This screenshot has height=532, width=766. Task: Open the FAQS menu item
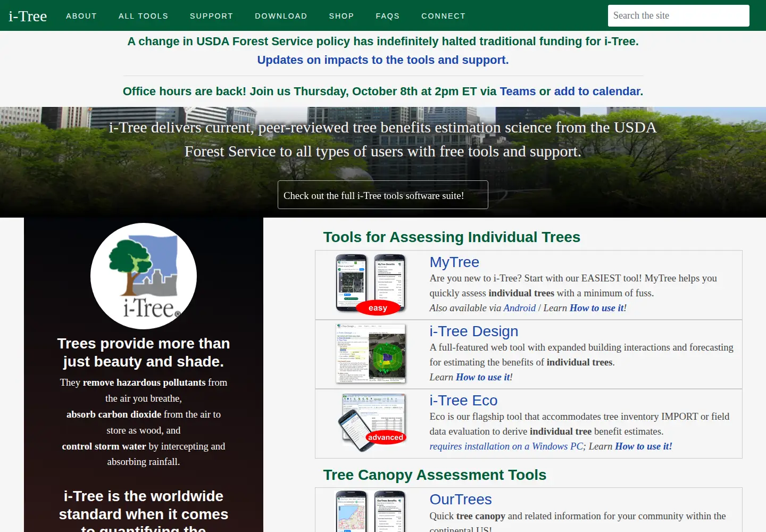tap(388, 16)
